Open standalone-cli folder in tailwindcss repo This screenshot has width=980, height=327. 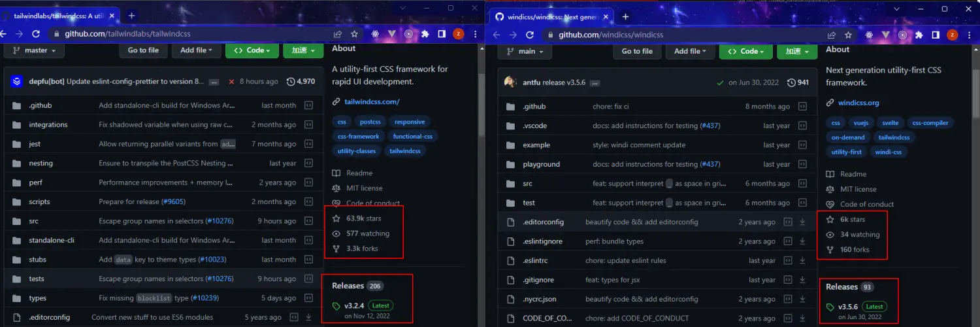point(52,240)
